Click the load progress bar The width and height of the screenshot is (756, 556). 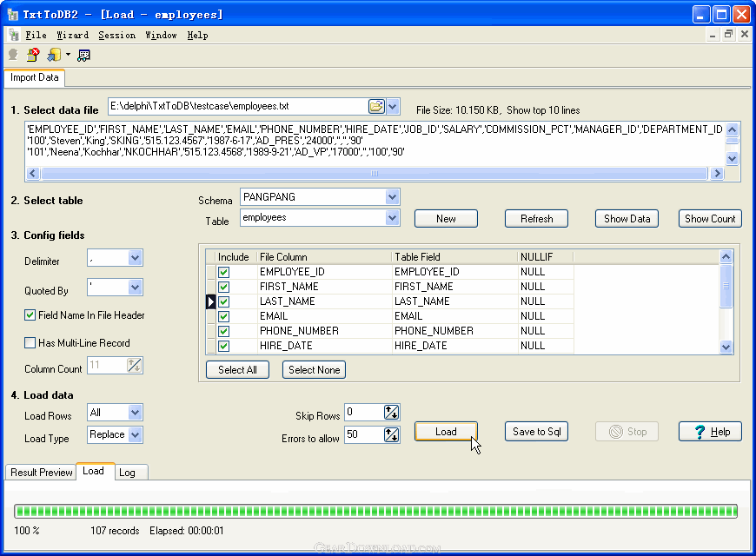(x=375, y=511)
